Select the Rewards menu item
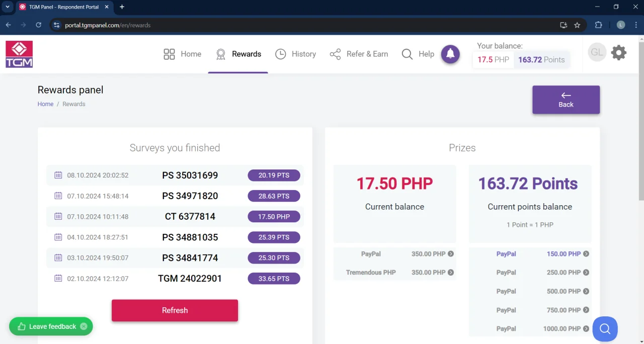The width and height of the screenshot is (644, 344). [238, 54]
